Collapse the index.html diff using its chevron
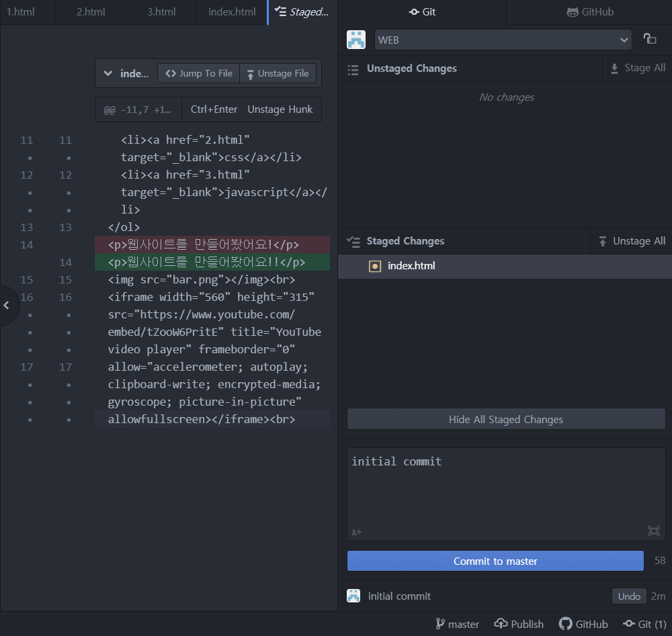Viewport: 672px width, 636px height. tap(109, 73)
